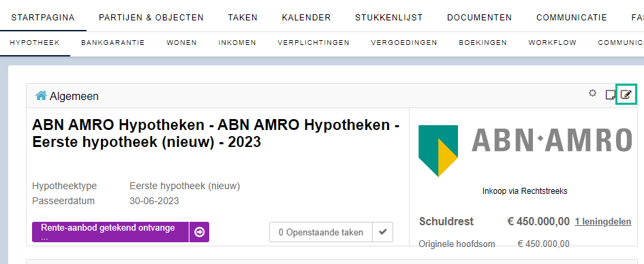The image size is (644, 264).
Task: Click the house icon beside Algemeen
Action: pyautogui.click(x=41, y=95)
